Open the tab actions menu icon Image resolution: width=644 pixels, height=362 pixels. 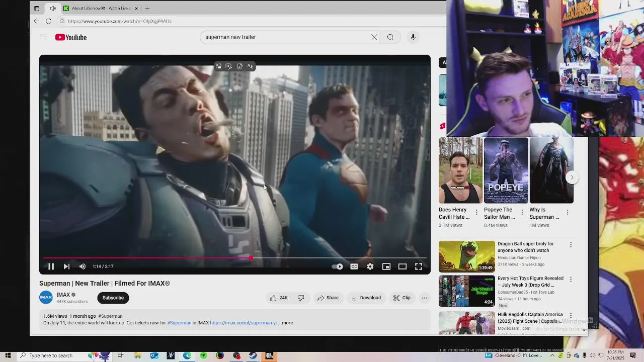[x=36, y=8]
